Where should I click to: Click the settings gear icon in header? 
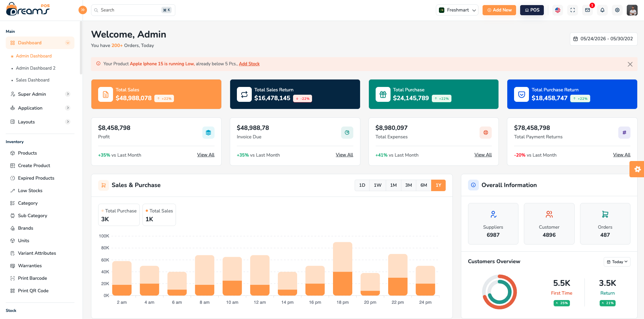617,10
